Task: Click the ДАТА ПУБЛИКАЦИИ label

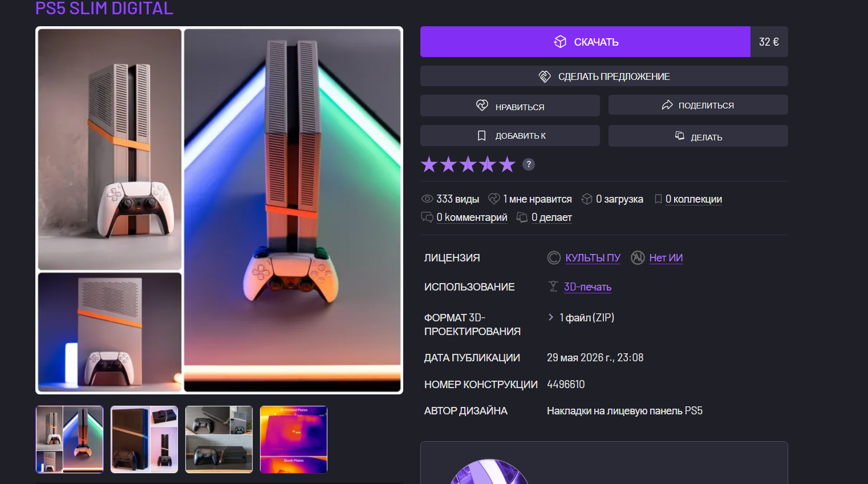Action: coord(472,358)
